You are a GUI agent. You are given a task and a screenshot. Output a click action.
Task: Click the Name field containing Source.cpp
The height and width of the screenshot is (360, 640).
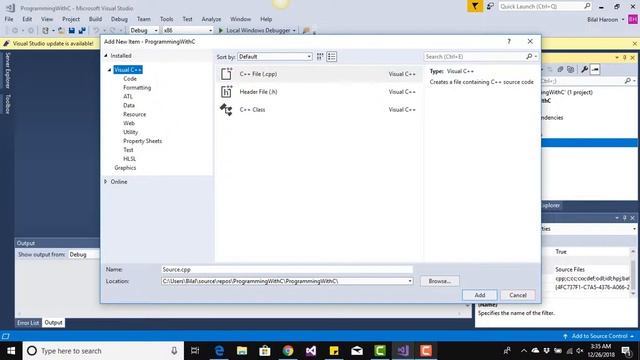[x=287, y=269]
